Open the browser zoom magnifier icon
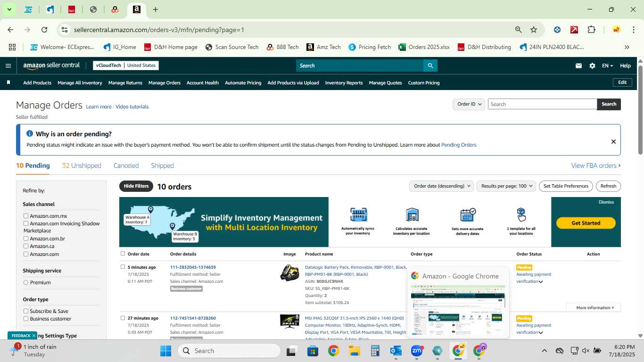Image resolution: width=644 pixels, height=362 pixels. [518, 30]
